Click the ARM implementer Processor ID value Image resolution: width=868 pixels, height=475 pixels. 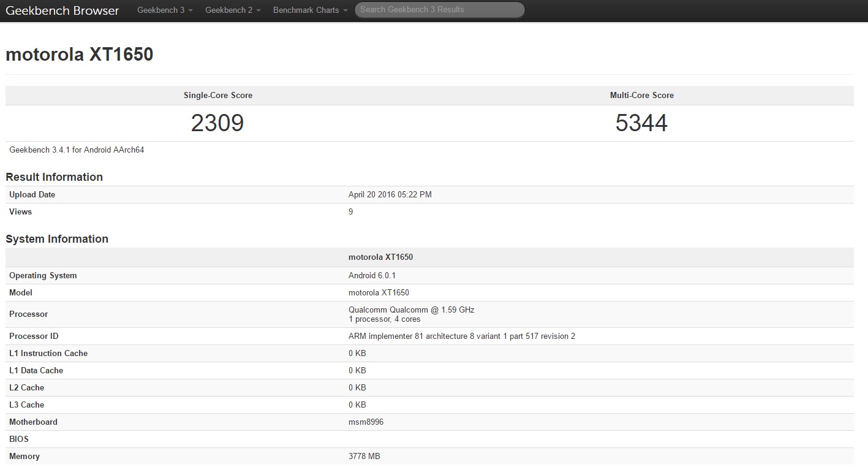pos(461,336)
